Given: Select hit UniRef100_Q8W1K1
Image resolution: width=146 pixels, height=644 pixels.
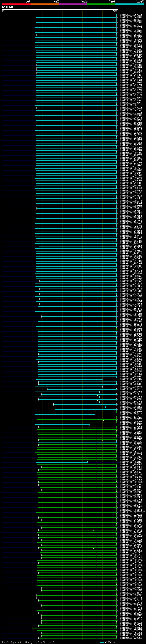Looking at the screenshot, I should 131,407.
